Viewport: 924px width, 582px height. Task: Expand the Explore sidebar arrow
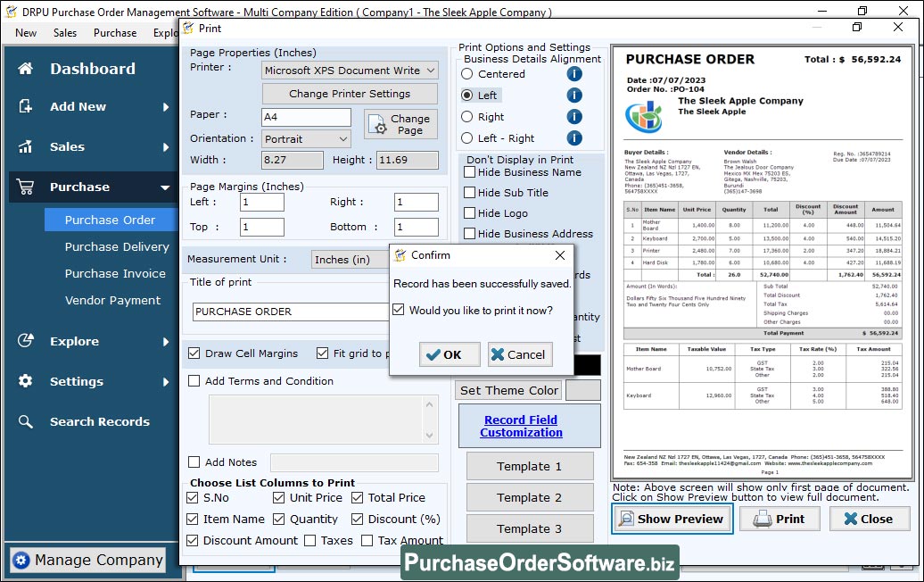(166, 341)
